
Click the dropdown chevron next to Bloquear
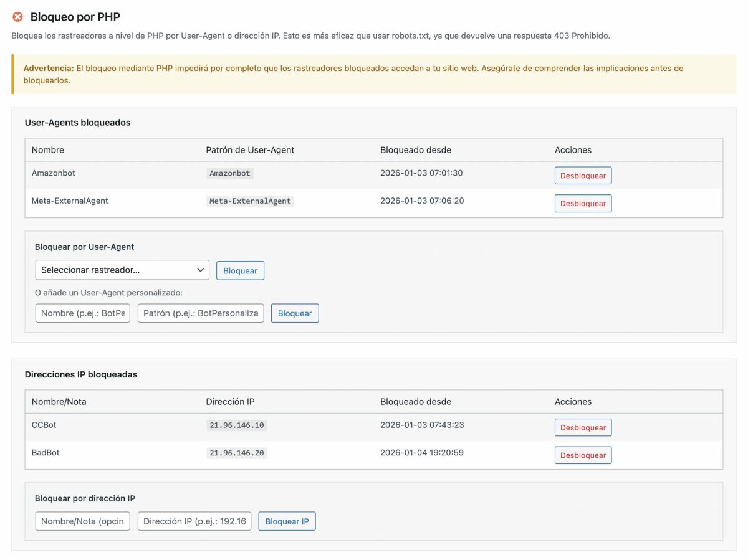click(199, 270)
